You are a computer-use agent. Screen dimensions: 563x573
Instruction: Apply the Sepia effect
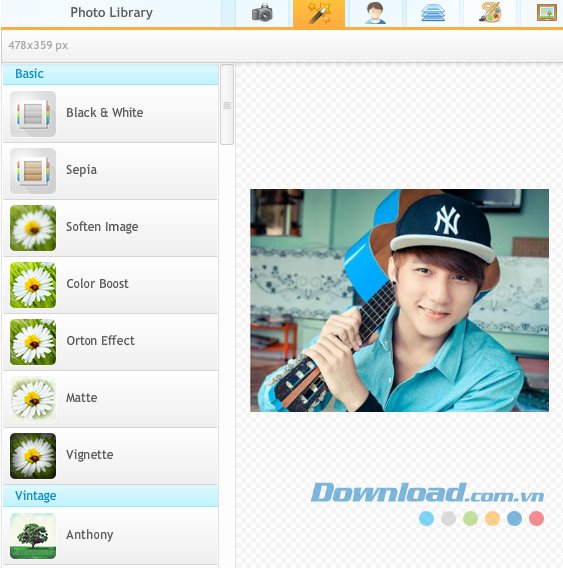tap(110, 171)
